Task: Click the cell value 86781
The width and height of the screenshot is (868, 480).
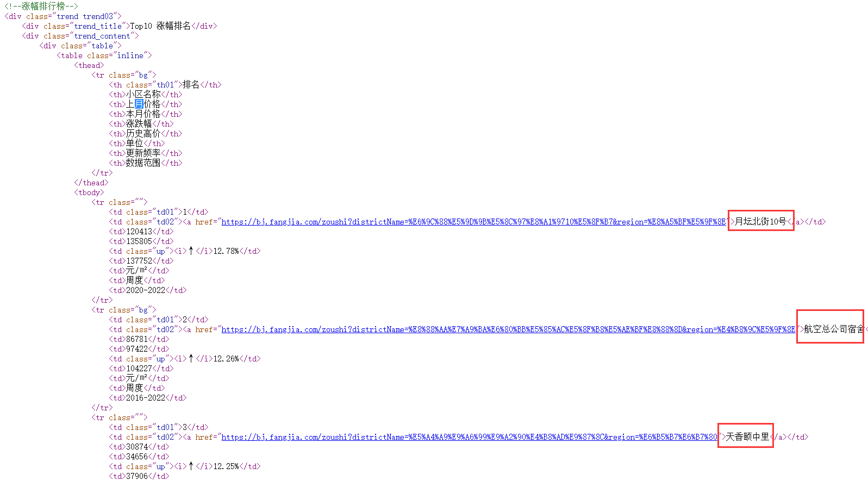Action: [137, 339]
